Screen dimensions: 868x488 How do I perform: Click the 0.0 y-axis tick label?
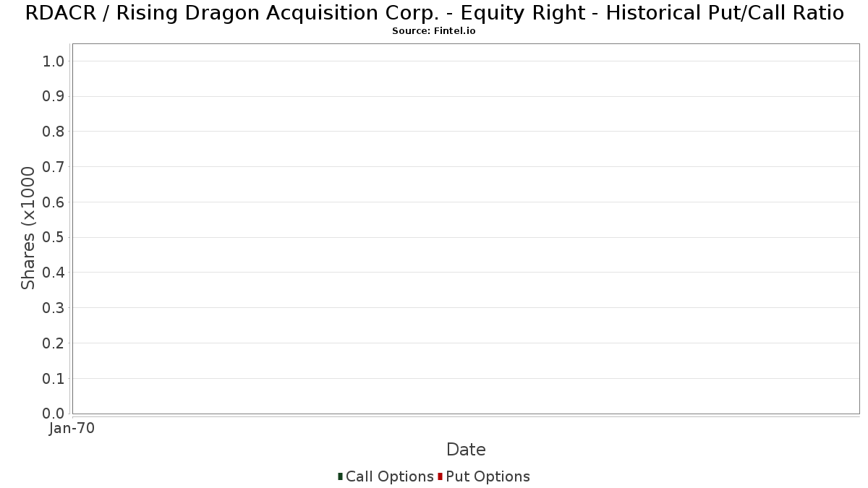[54, 414]
